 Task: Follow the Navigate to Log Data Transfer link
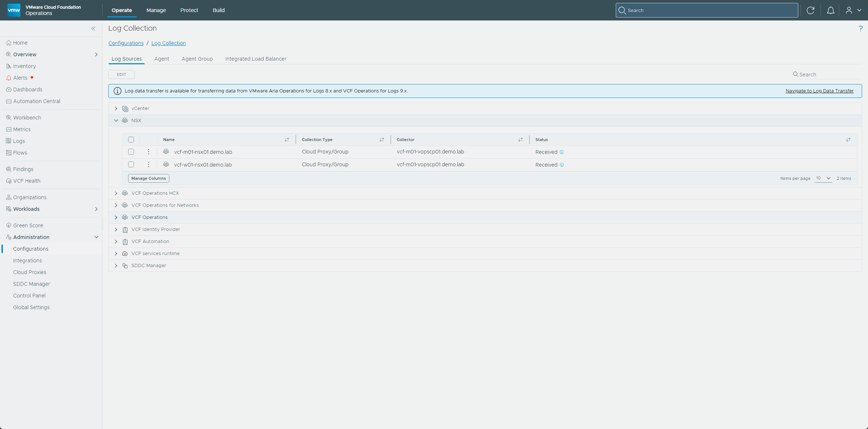[819, 91]
